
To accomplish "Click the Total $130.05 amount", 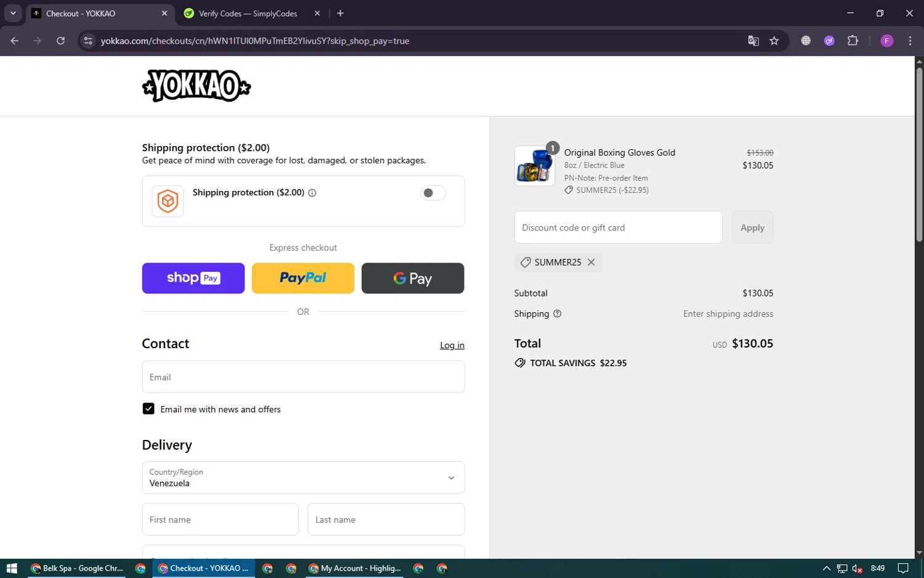I will pos(752,343).
